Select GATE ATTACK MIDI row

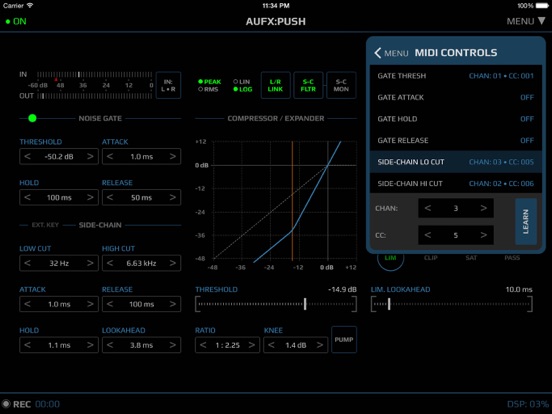pyautogui.click(x=456, y=97)
